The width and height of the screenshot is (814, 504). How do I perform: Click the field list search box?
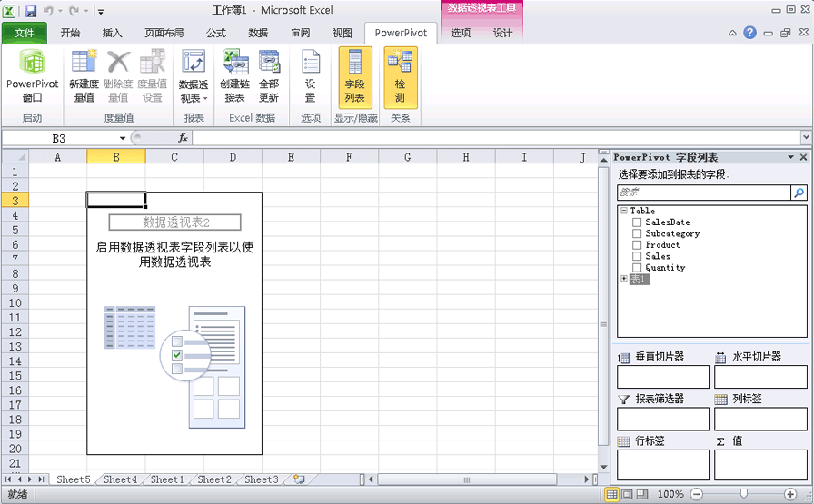[704, 193]
